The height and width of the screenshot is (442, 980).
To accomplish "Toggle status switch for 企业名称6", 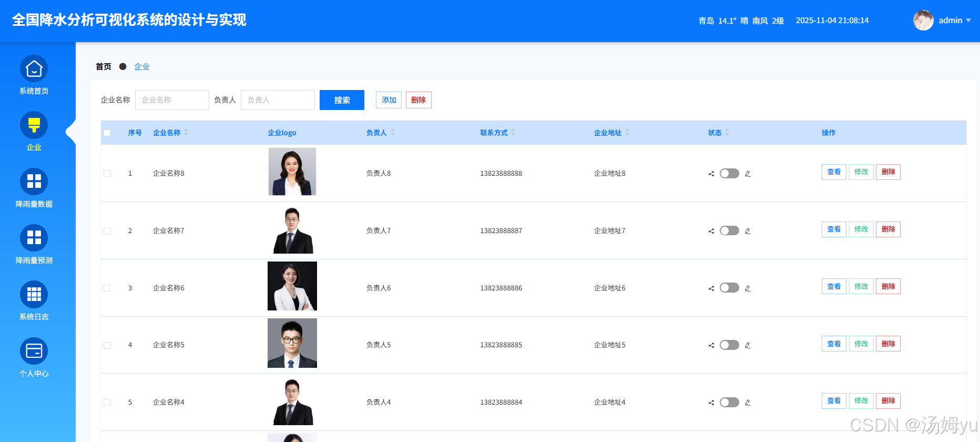I will tap(729, 288).
